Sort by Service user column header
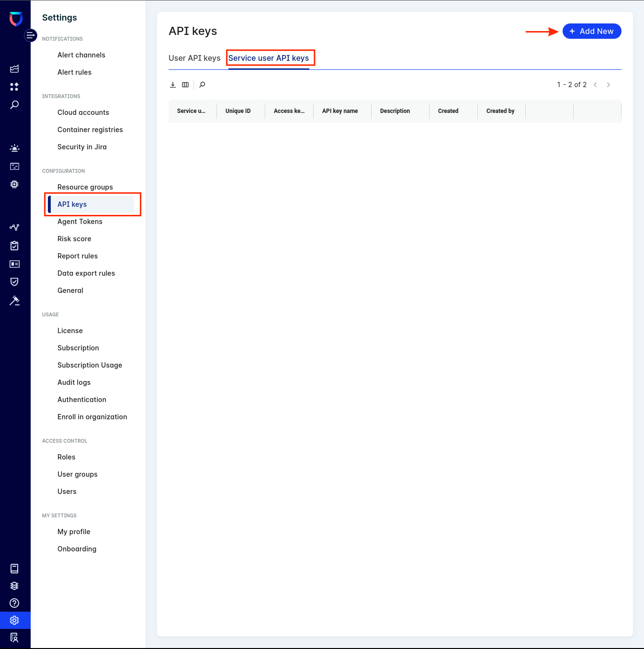Screen dimensions: 644x649 (192, 111)
